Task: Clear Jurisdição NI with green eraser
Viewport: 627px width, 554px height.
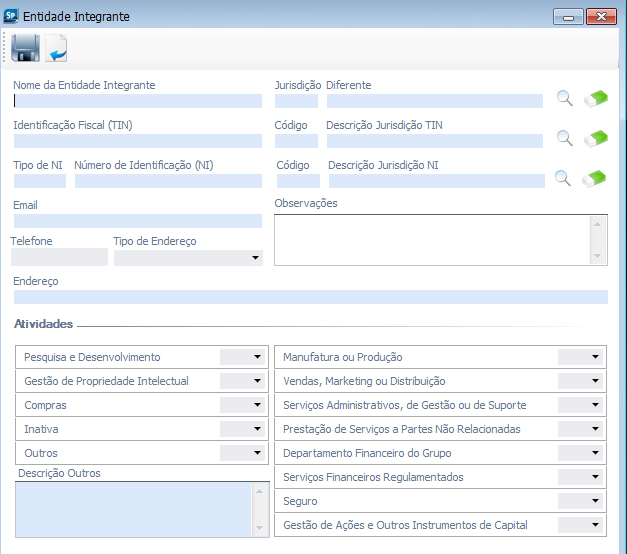Action: pos(596,178)
